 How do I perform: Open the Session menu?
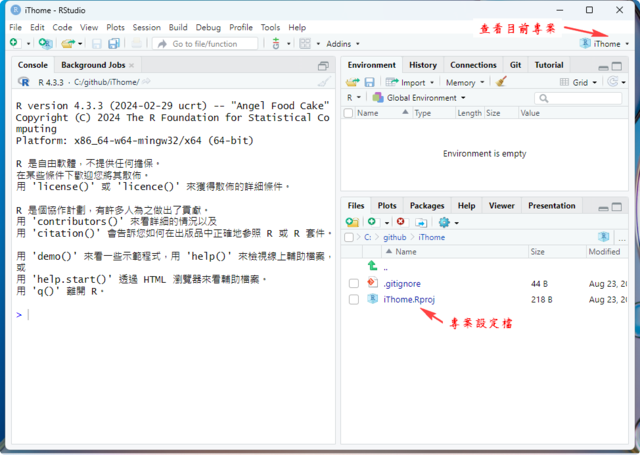click(147, 27)
